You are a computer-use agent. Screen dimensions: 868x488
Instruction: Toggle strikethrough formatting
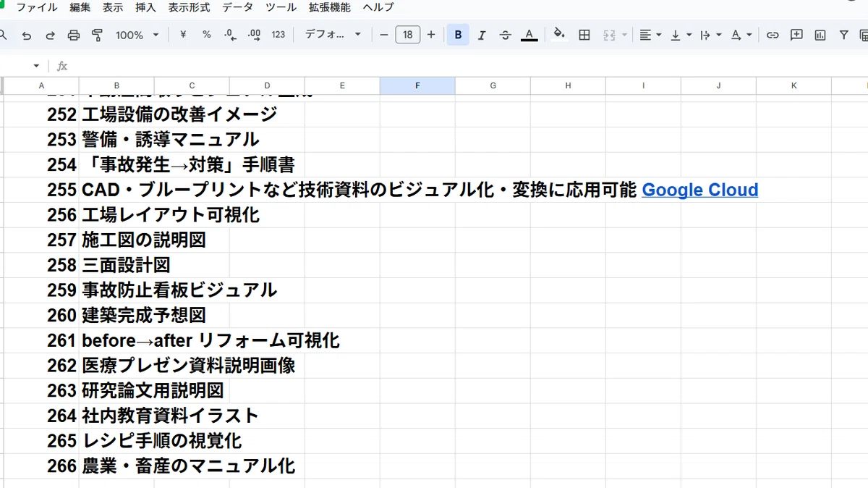(506, 35)
